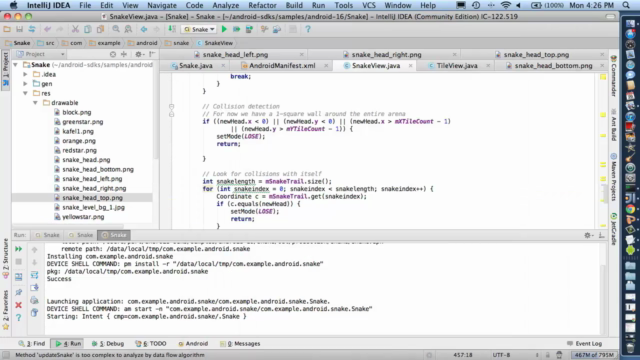Click the Print icon in console
Screen dimensions: 640x360
coord(34,300)
